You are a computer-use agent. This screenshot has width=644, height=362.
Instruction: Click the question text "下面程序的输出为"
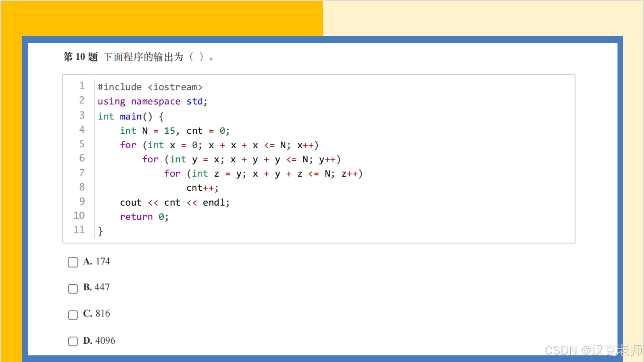(143, 57)
